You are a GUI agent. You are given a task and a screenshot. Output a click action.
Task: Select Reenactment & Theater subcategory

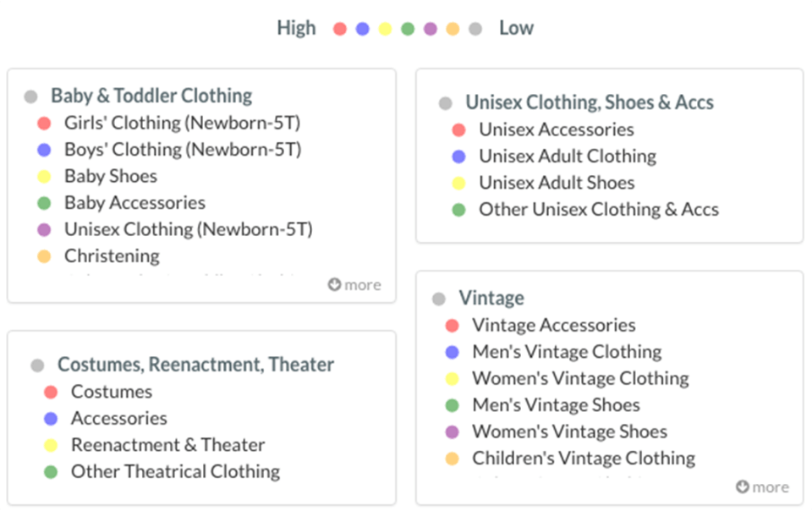coord(167,445)
